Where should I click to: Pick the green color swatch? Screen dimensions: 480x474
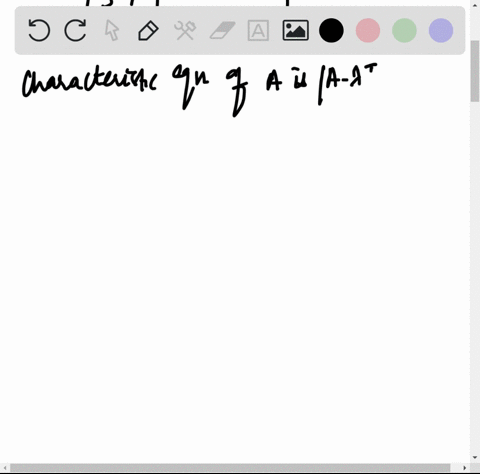[x=404, y=30]
